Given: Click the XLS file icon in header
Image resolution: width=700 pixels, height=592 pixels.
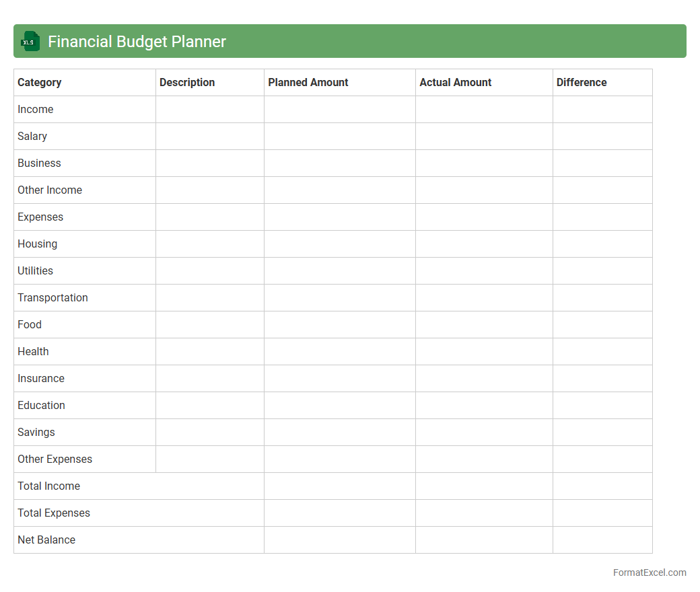Looking at the screenshot, I should pos(30,41).
